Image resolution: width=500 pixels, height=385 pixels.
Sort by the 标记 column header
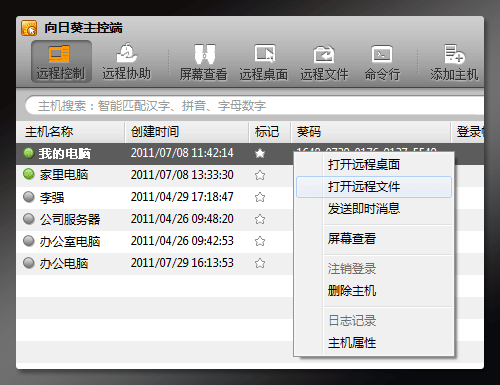coord(270,132)
